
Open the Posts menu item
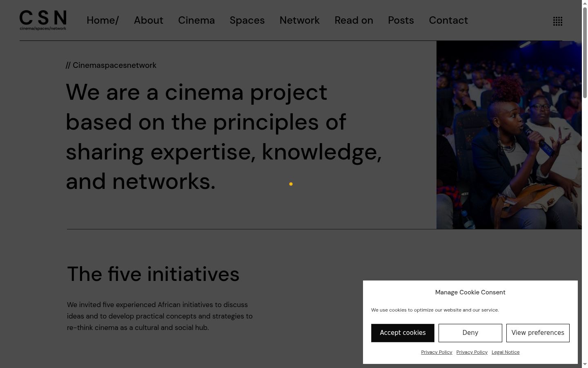(401, 20)
